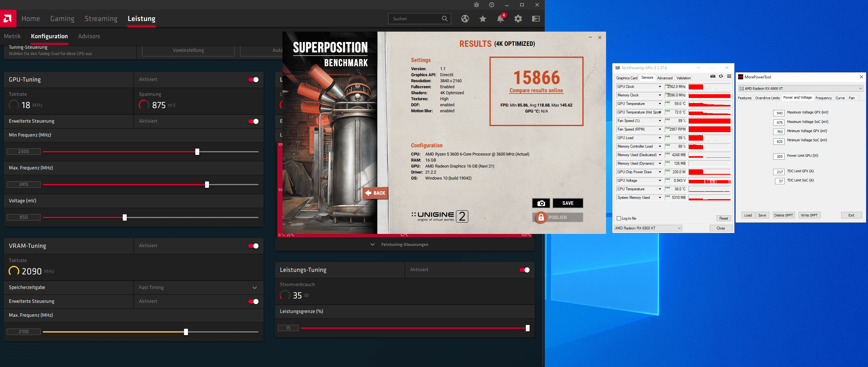Open Speicherzeitgabe Fast Timing dropdown
The image size is (868, 367).
click(198, 287)
